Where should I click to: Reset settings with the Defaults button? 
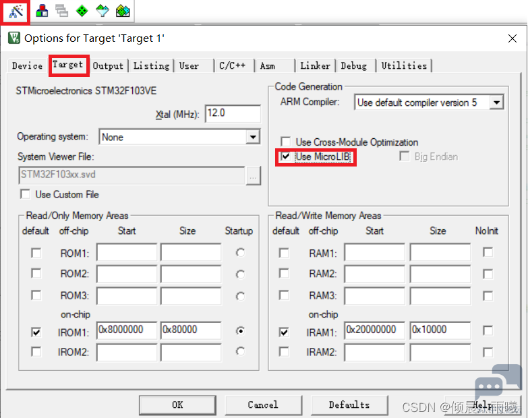point(349,405)
